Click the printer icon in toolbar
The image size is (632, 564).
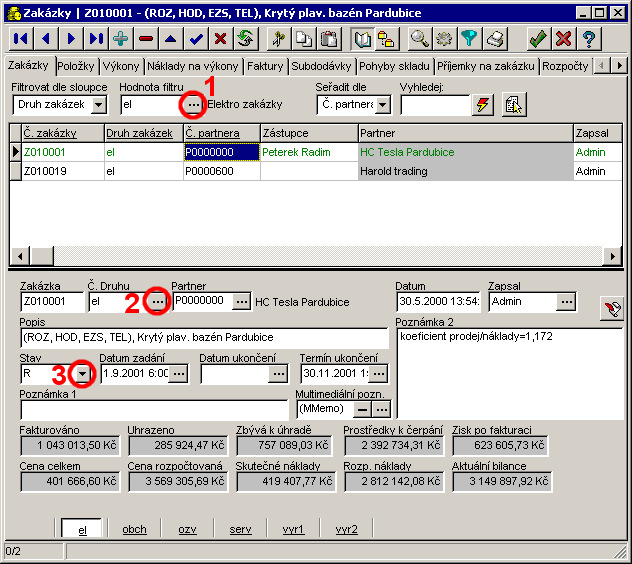495,39
